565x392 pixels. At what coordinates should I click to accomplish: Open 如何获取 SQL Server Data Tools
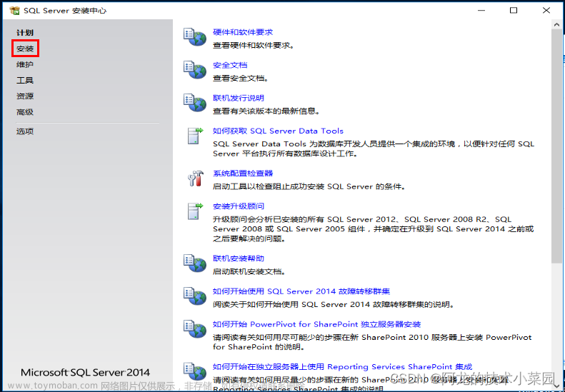tap(278, 131)
